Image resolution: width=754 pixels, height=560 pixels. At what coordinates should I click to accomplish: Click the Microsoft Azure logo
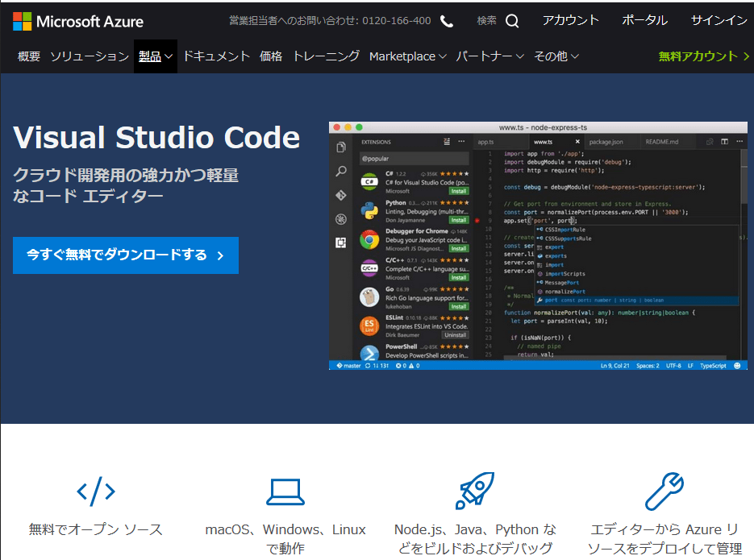point(78,22)
